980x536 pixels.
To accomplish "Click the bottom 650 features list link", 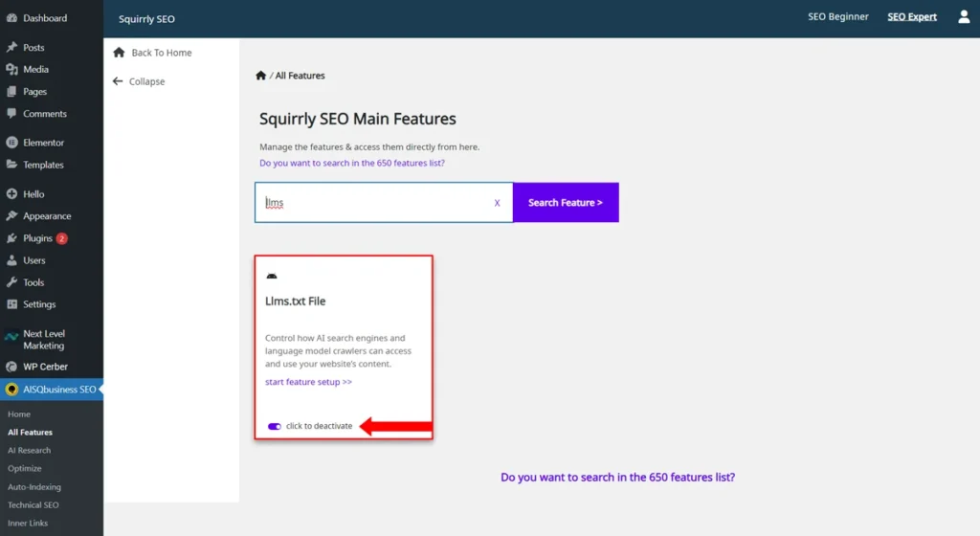I will click(617, 478).
